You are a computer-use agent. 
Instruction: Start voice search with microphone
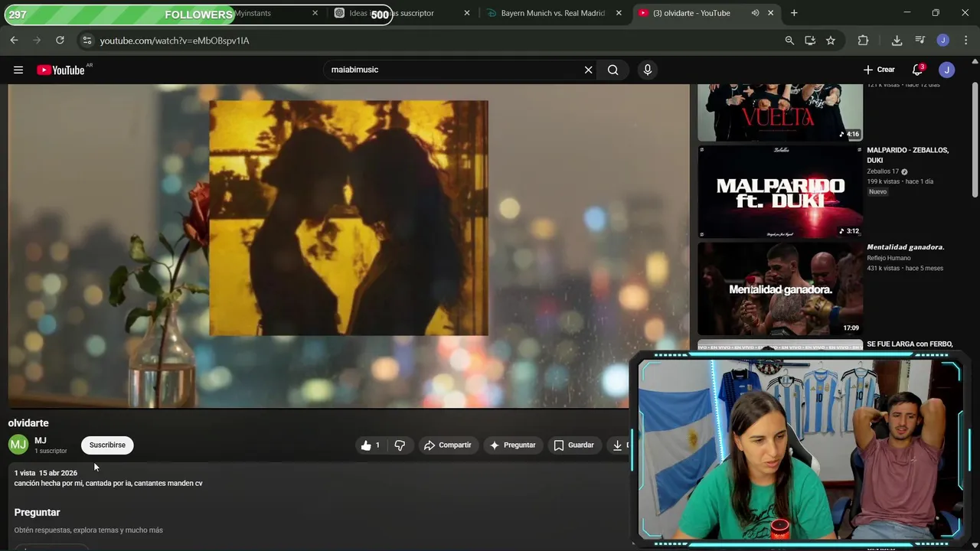pyautogui.click(x=648, y=70)
